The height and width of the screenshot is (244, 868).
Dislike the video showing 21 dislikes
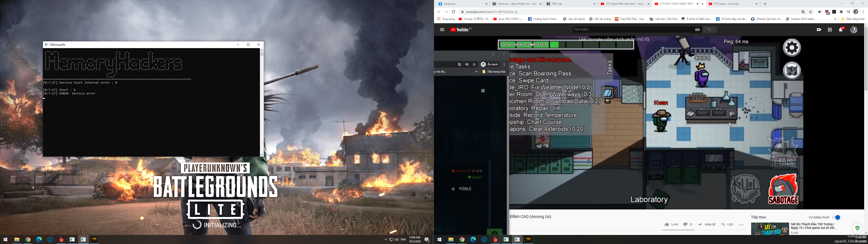pyautogui.click(x=688, y=224)
